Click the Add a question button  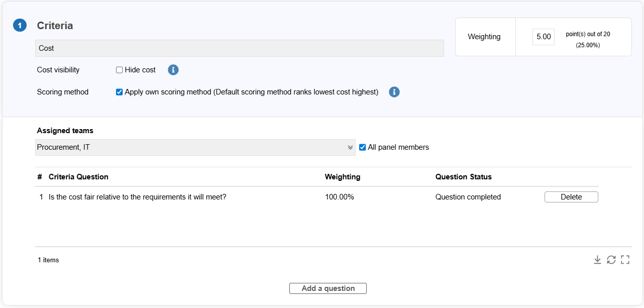328,288
